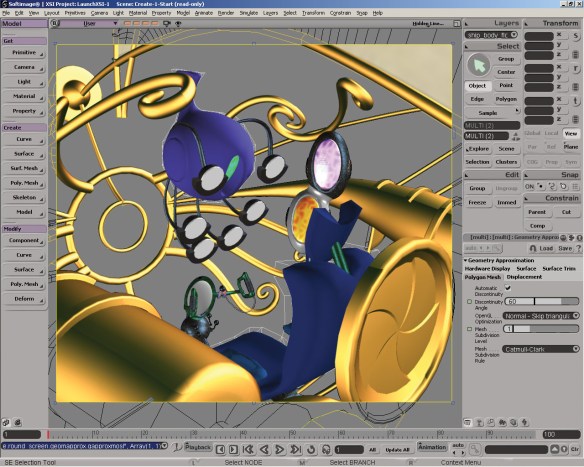
Task: Click the camera icon in viewport header
Action: tap(167, 23)
